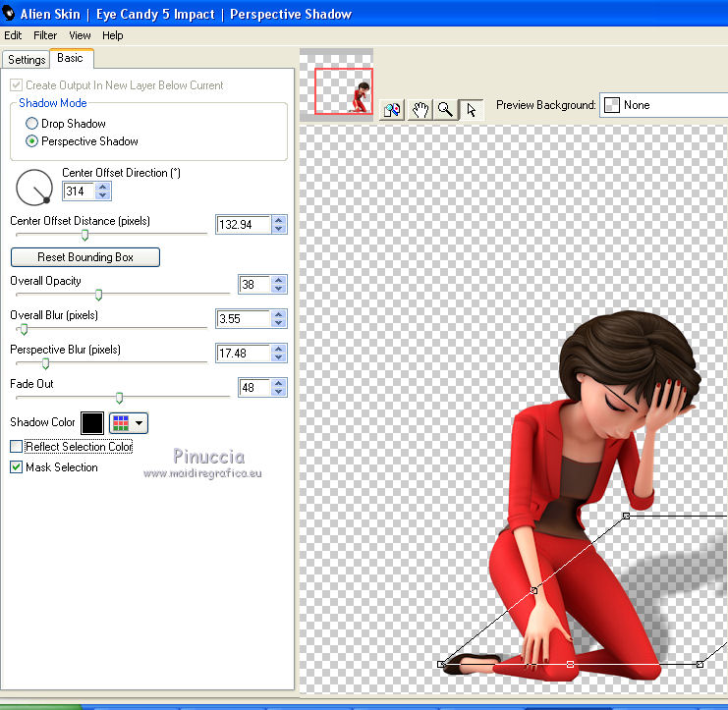Click the Center Offset Direction input field
Screen dimensions: 728x710
pos(80,191)
